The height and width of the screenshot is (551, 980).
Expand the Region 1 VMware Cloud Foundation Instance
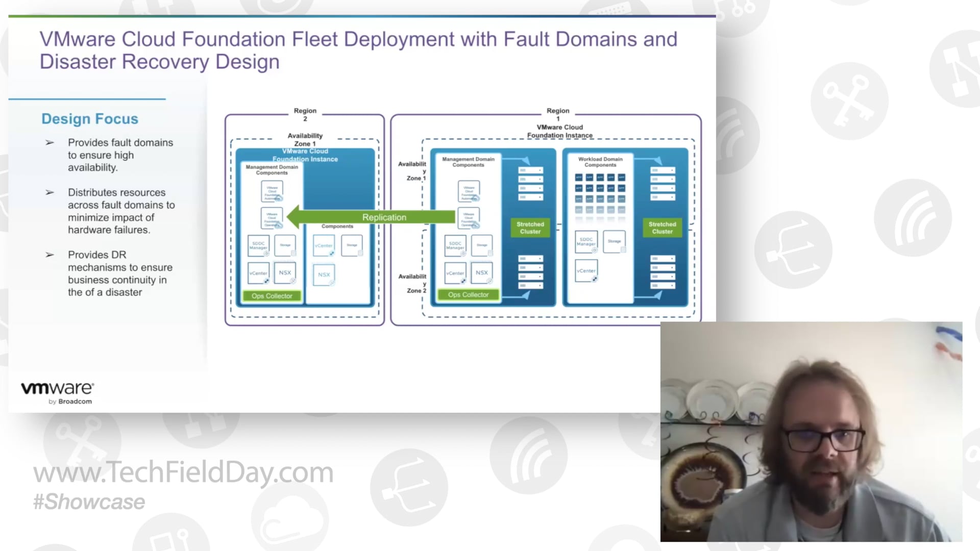pos(558,131)
